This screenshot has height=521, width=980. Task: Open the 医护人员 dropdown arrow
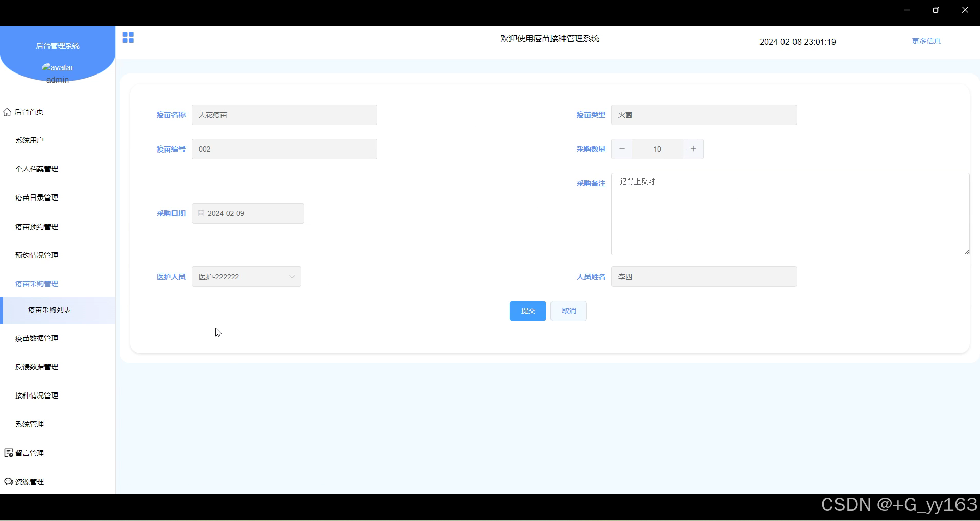coord(292,277)
